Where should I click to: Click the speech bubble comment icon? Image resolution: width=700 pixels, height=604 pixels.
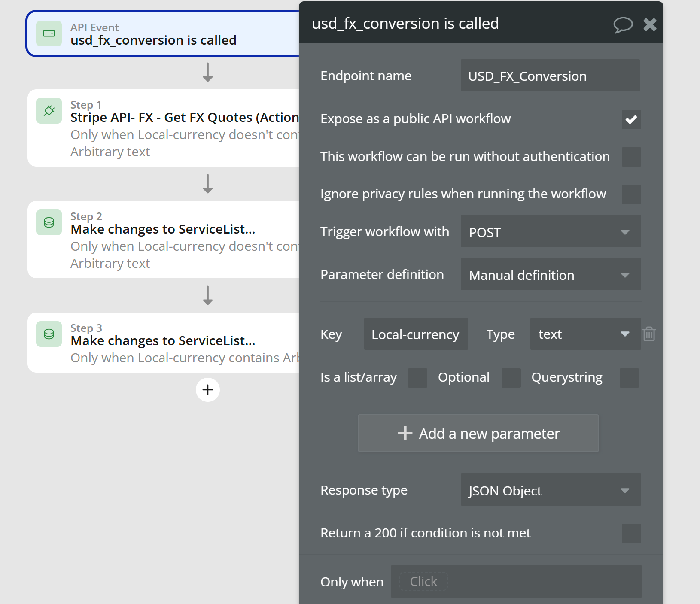[x=623, y=24]
